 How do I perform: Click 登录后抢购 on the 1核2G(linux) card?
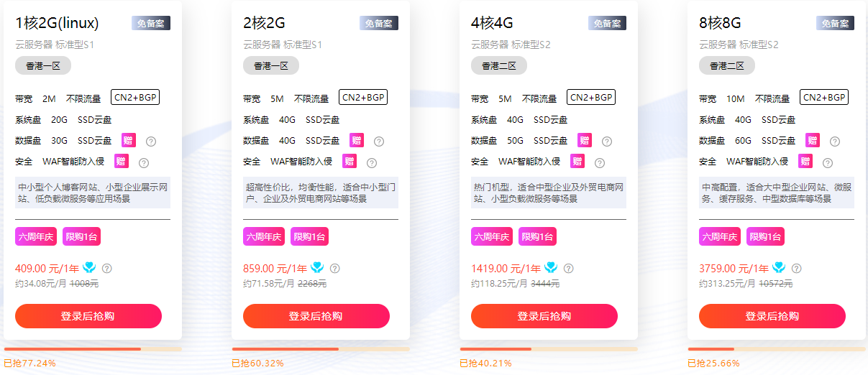coord(88,316)
